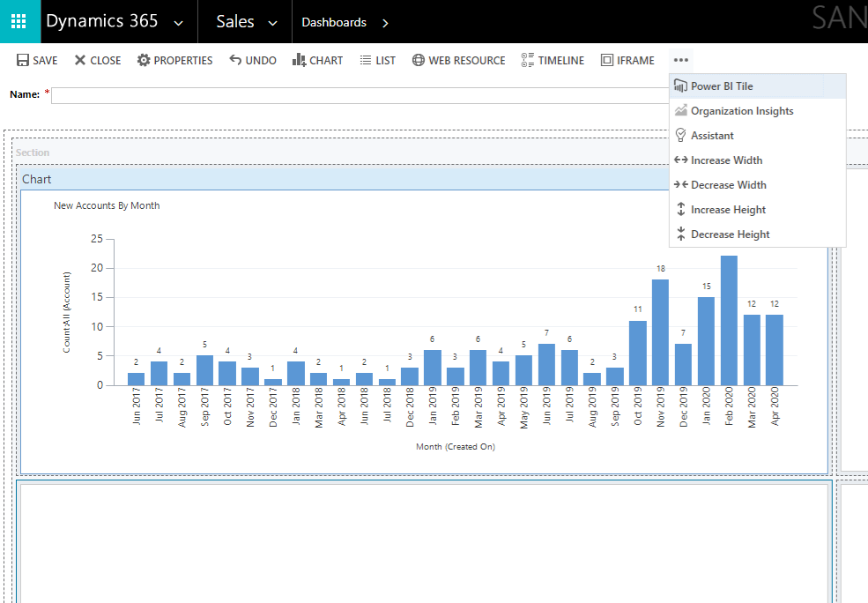Click the Dynamics 365 title
The height and width of the screenshot is (603, 868).
tap(102, 21)
